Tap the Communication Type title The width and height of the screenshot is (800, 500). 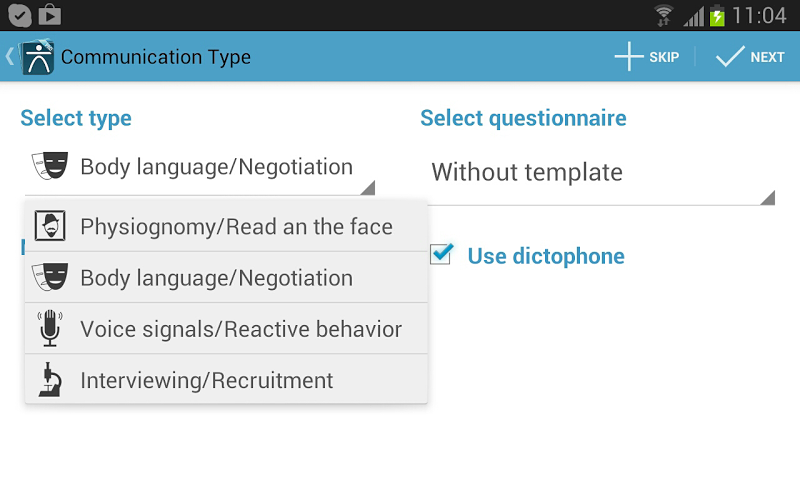pos(156,57)
